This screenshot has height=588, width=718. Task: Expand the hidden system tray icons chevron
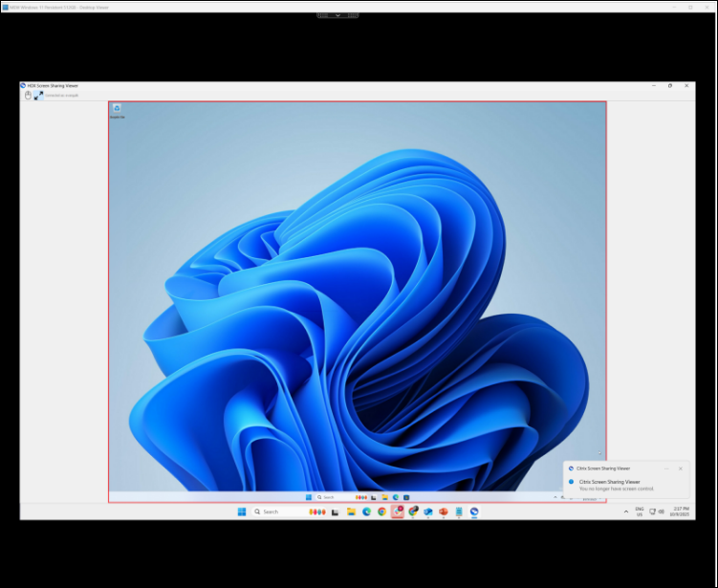(x=626, y=512)
